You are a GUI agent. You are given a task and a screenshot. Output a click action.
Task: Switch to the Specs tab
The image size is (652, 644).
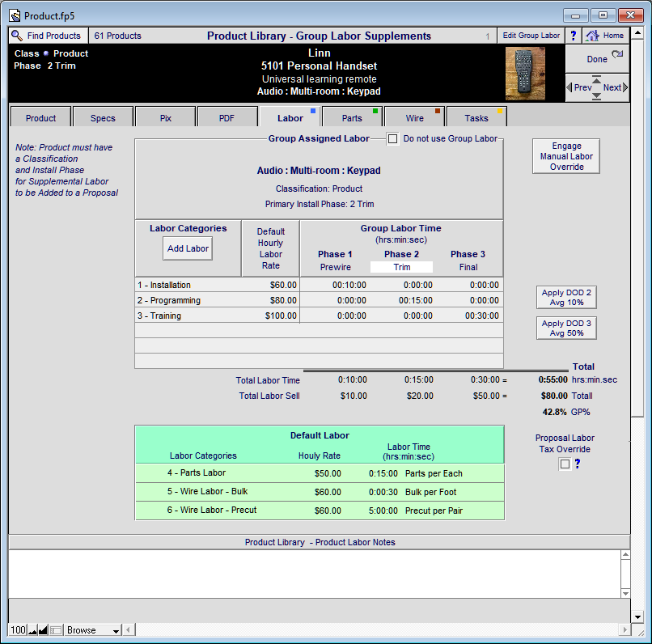point(103,118)
